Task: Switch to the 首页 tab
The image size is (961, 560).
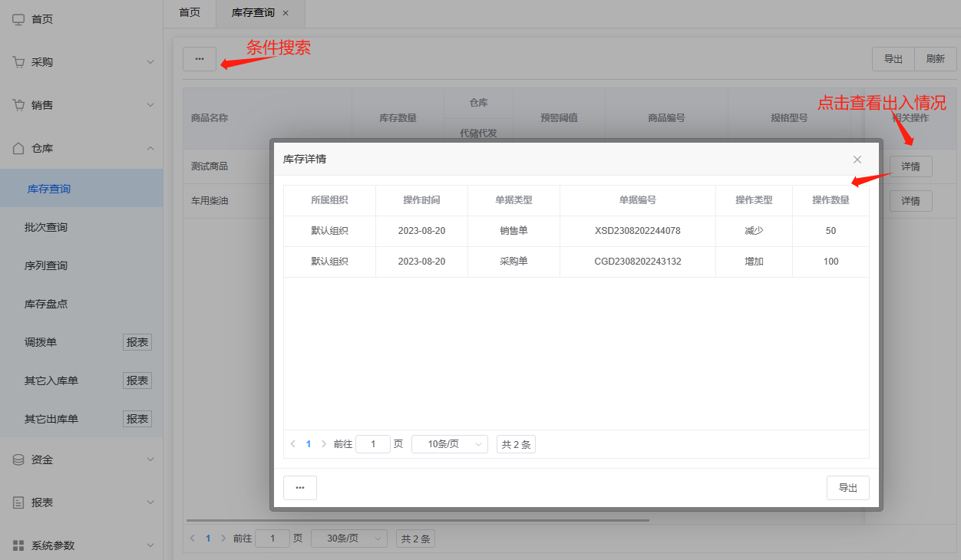Action: click(190, 13)
